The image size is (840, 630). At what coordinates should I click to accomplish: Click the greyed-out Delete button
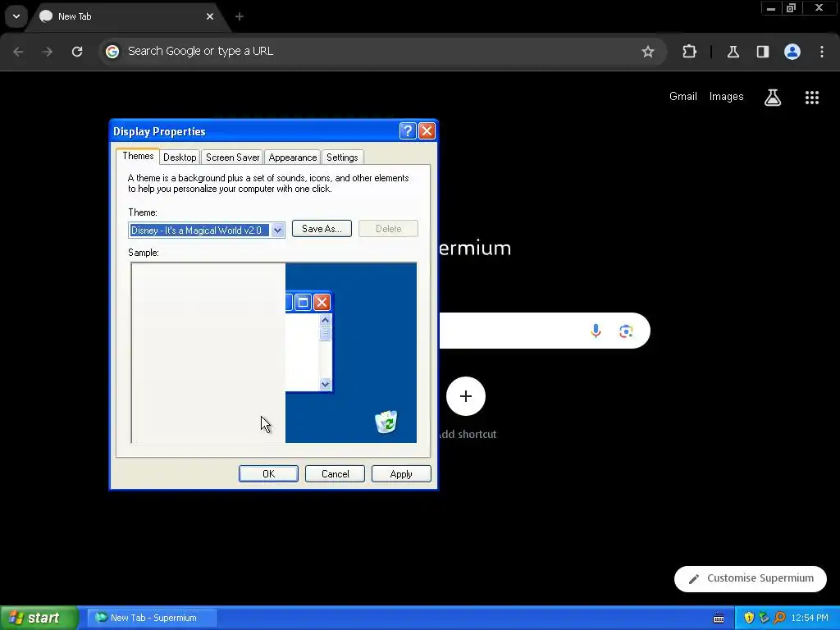click(388, 229)
